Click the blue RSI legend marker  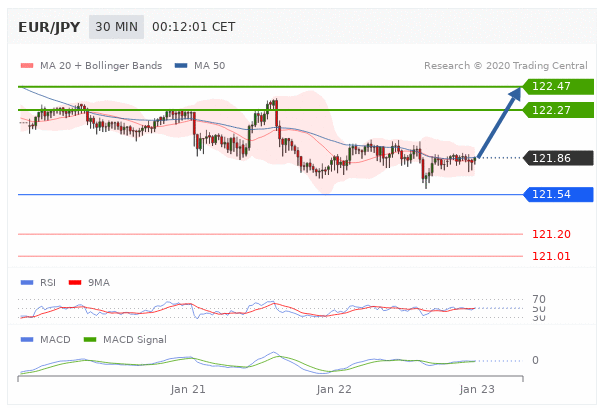tap(26, 282)
